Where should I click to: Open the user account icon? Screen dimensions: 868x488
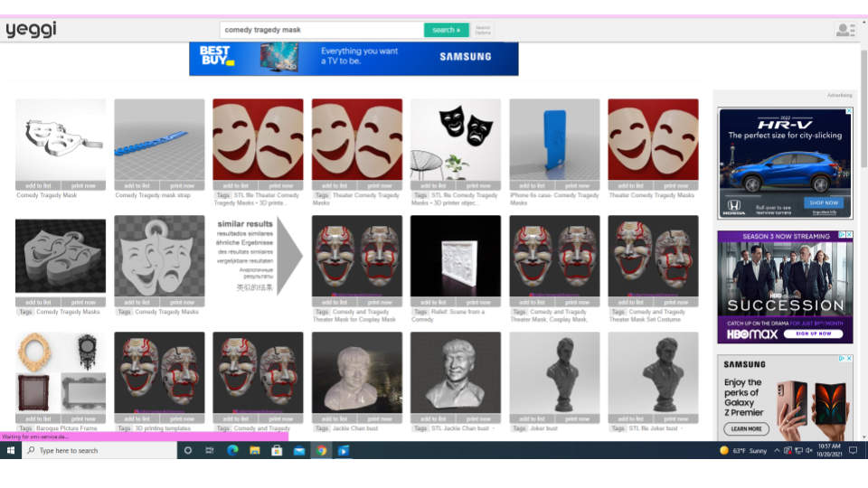[844, 29]
